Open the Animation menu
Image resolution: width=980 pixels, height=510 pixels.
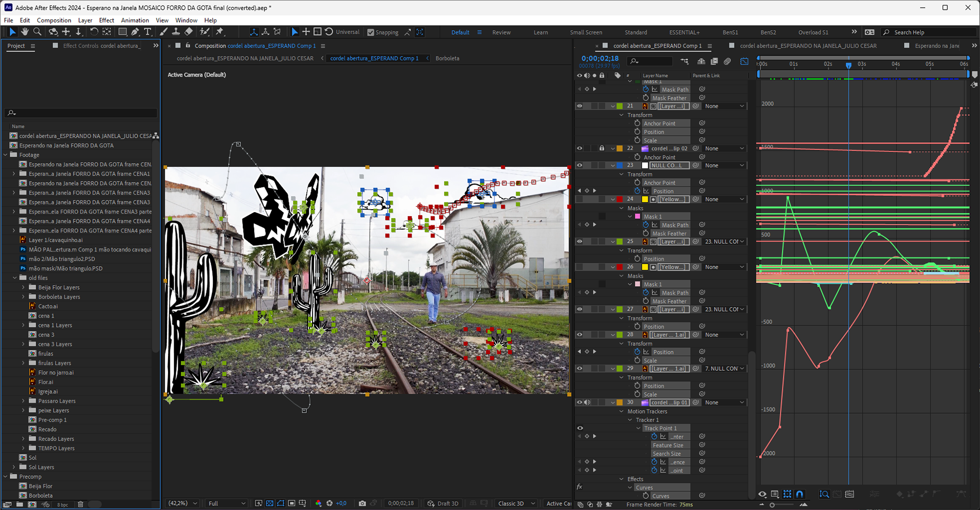135,20
